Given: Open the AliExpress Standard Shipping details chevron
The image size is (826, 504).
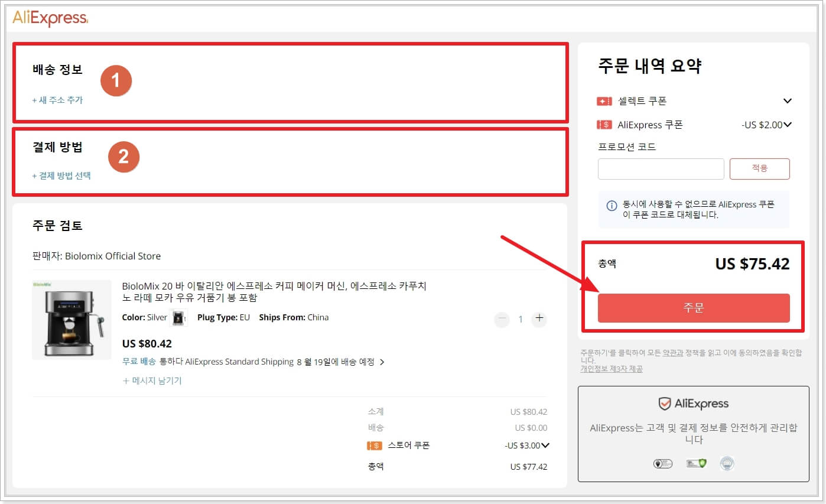Looking at the screenshot, I should (383, 361).
